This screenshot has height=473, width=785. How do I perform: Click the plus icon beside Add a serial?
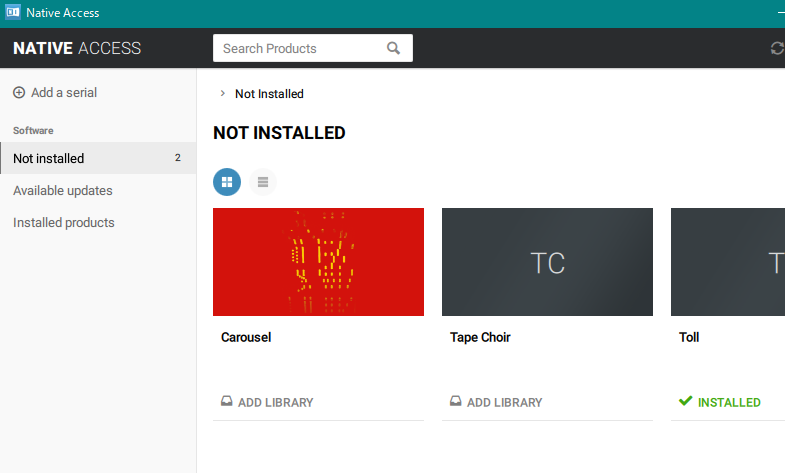[x=19, y=93]
